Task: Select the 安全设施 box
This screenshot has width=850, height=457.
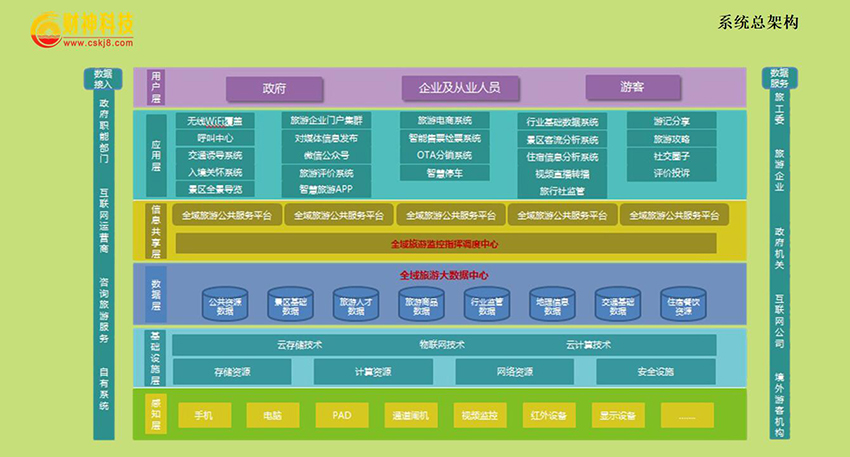Action: click(x=655, y=372)
